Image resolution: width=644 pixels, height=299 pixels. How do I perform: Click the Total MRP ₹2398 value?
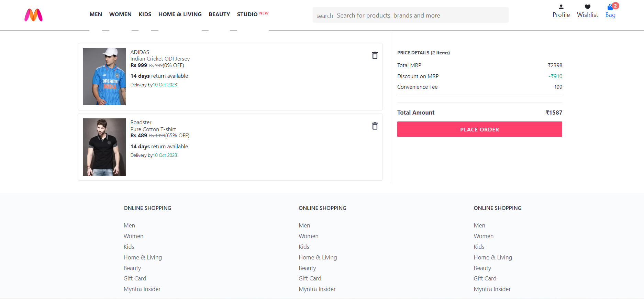[x=555, y=65]
